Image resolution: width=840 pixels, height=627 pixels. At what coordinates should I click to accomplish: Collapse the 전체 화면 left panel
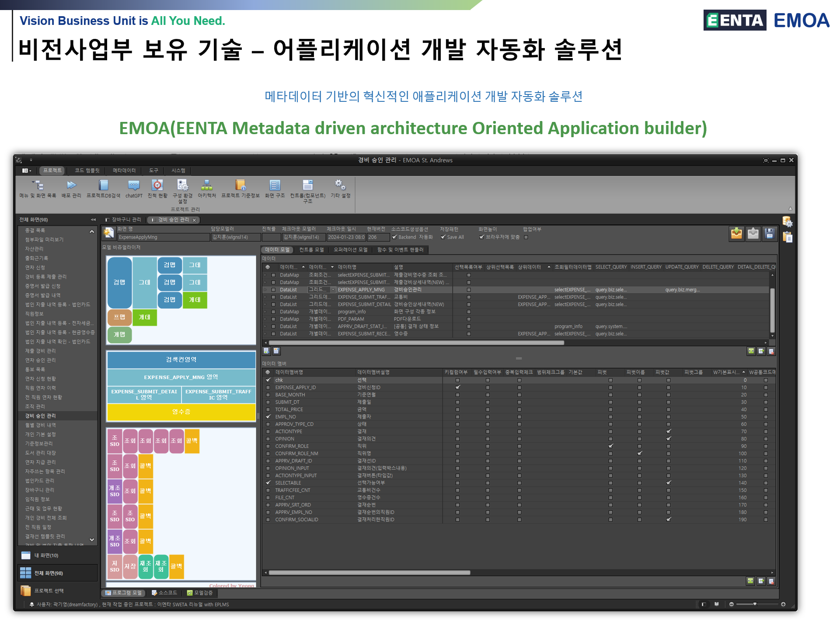[93, 219]
